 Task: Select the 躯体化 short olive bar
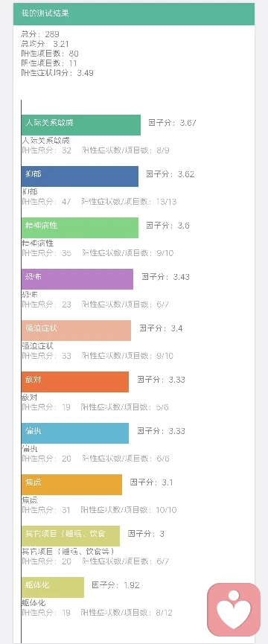tap(53, 587)
